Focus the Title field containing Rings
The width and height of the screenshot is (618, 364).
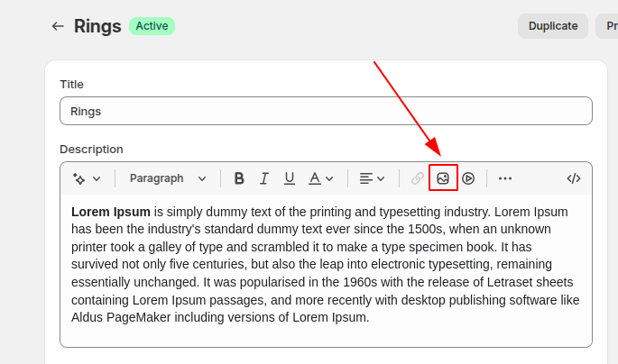coord(326,111)
